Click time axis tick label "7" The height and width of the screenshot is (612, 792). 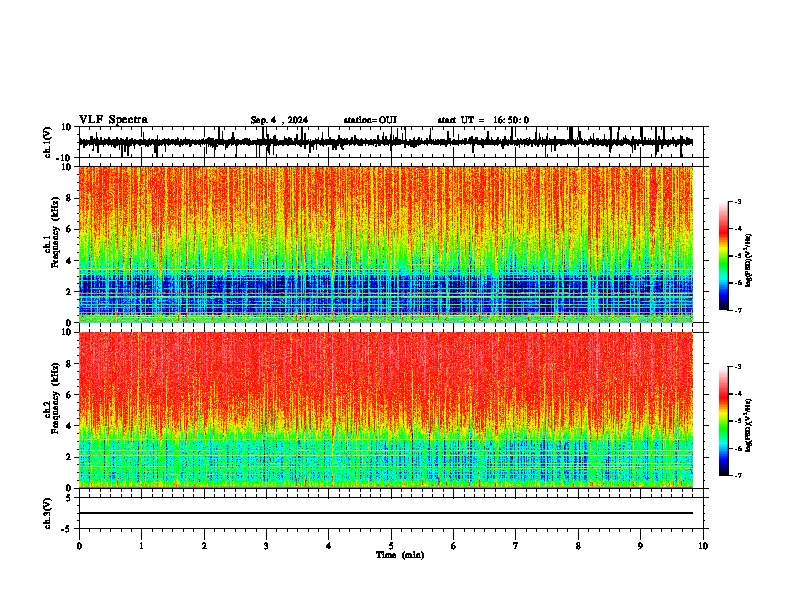(x=516, y=546)
